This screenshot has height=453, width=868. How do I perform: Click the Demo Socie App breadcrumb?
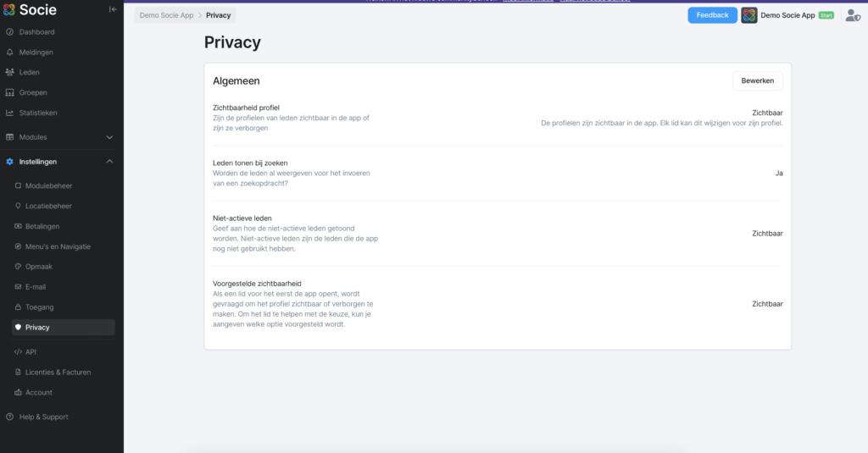[167, 15]
